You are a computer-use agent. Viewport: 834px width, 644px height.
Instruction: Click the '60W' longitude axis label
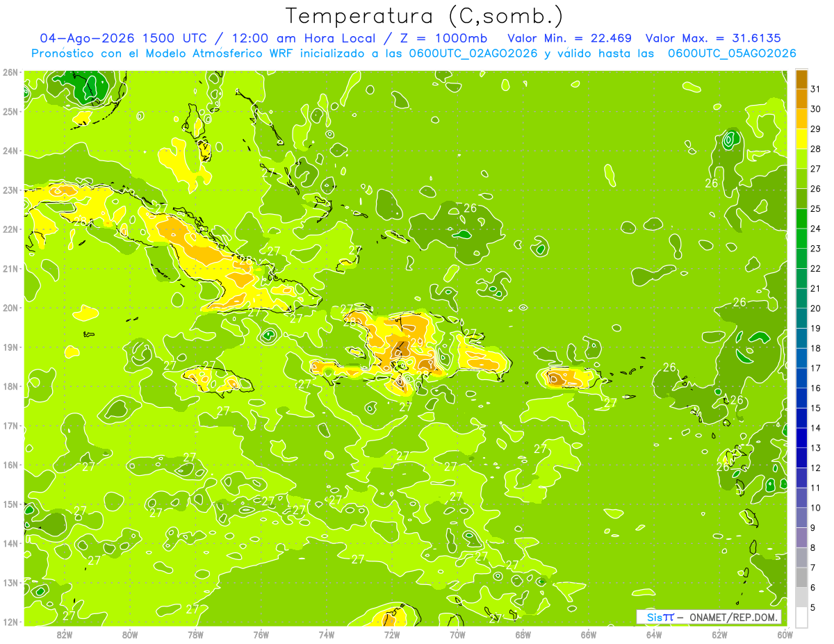pyautogui.click(x=785, y=634)
